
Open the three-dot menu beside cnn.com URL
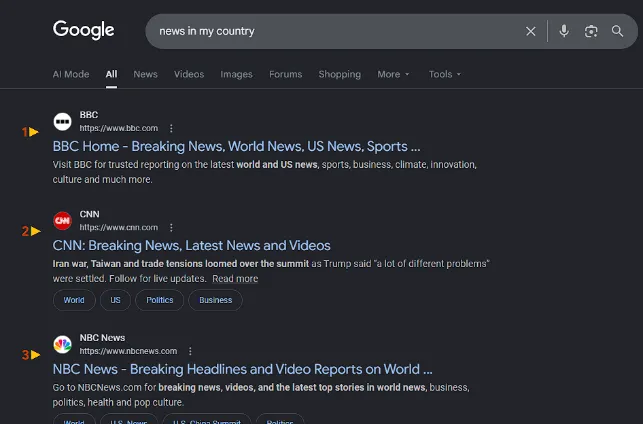(x=171, y=228)
